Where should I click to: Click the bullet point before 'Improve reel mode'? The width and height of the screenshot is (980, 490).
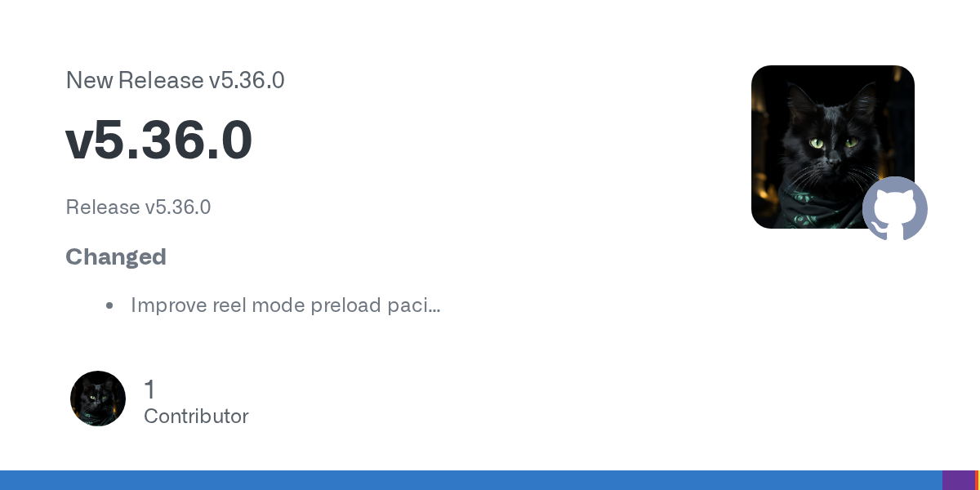pyautogui.click(x=109, y=305)
